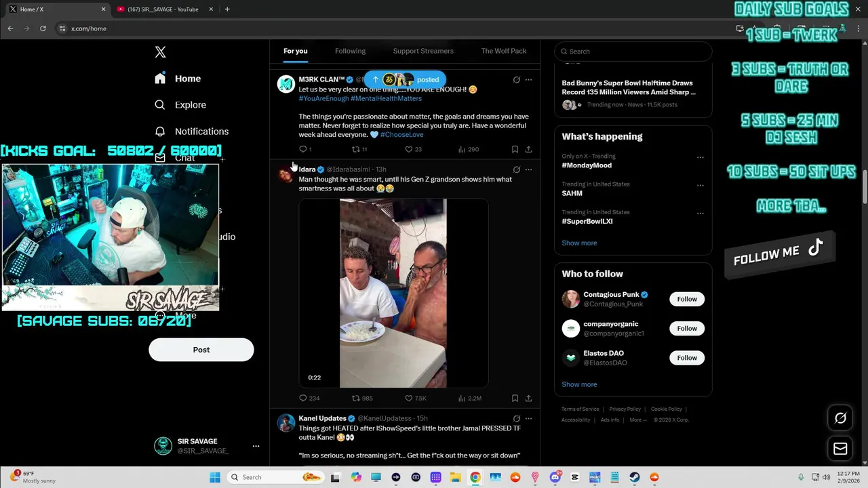Screen dimensions: 868x488
Task: Click the Post button
Action: click(x=201, y=350)
